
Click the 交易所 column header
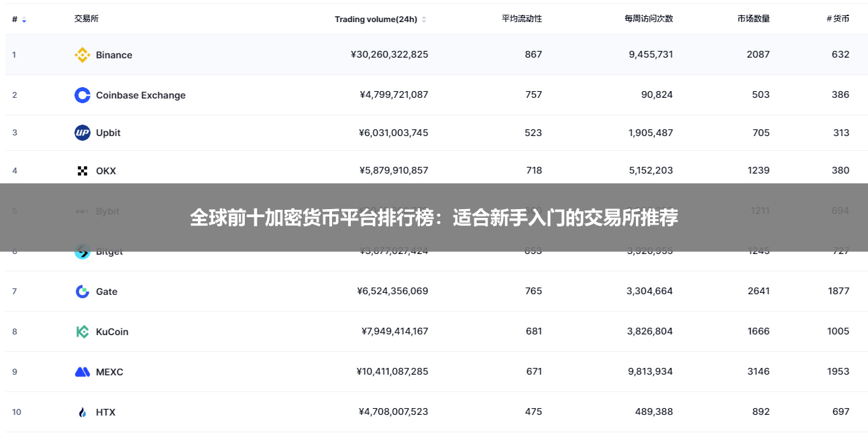pos(87,19)
